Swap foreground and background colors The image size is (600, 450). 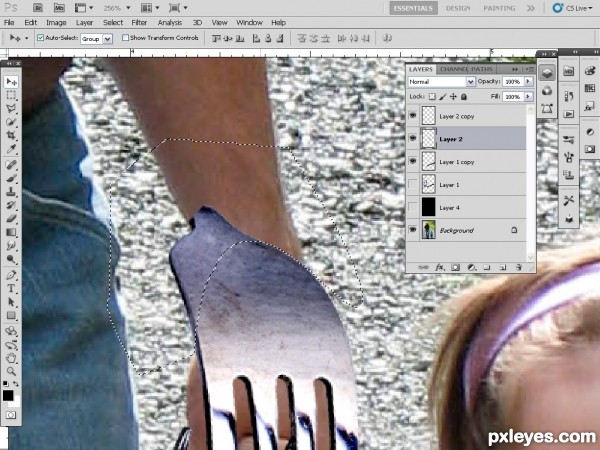tap(16, 383)
